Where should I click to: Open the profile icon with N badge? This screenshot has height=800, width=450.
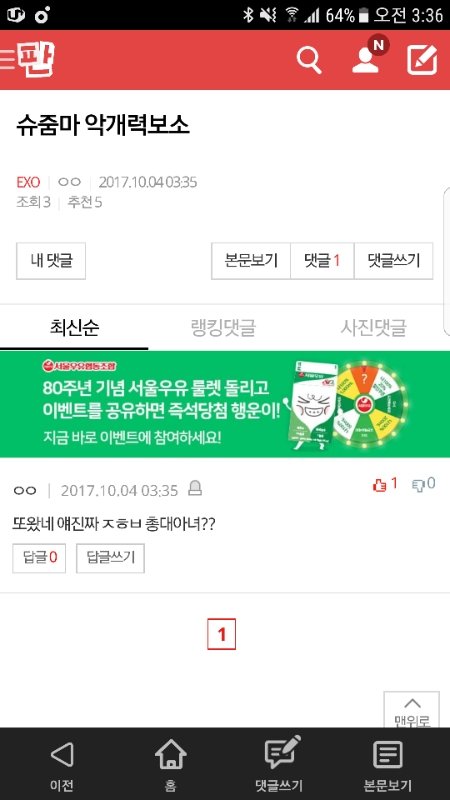tap(369, 55)
